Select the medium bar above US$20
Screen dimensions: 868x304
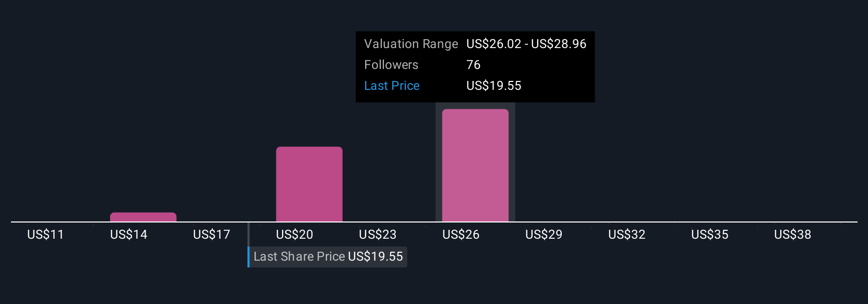coord(309,184)
